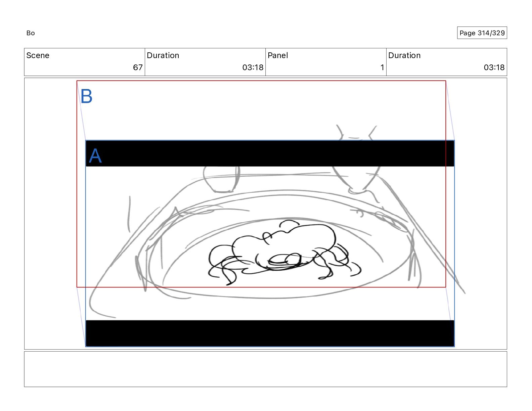Click the Duration label next to Panel
The width and height of the screenshot is (532, 411).
[404, 55]
